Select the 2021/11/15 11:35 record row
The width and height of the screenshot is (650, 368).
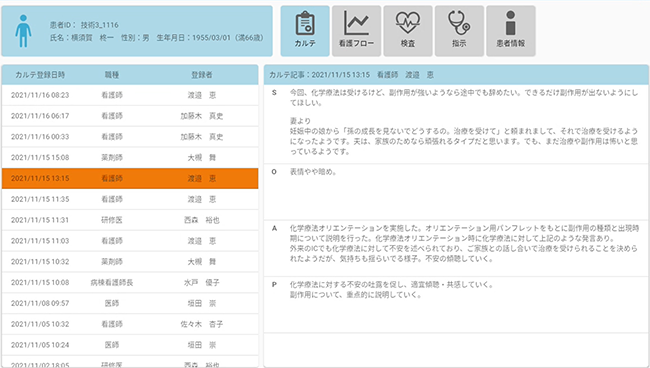[130, 199]
